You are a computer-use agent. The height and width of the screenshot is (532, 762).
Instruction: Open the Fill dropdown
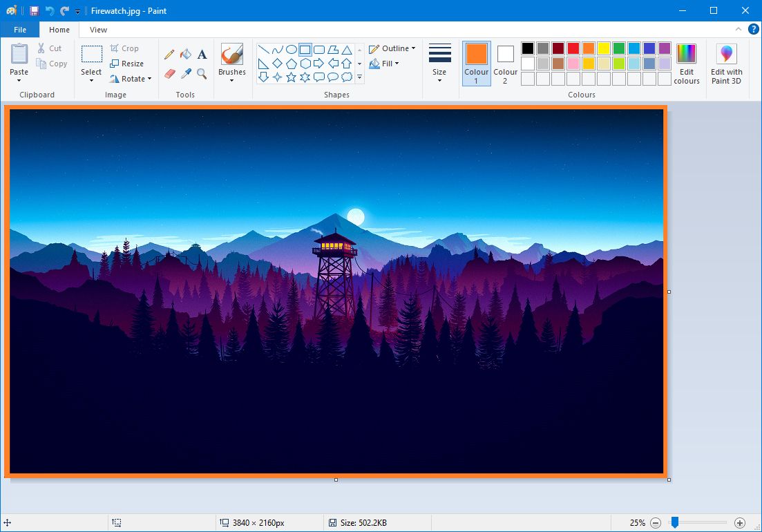384,64
